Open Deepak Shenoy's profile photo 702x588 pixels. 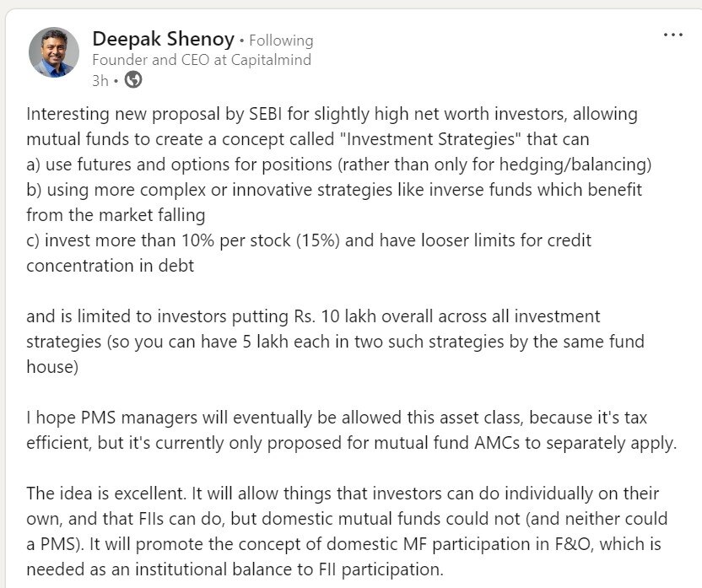click(x=54, y=52)
